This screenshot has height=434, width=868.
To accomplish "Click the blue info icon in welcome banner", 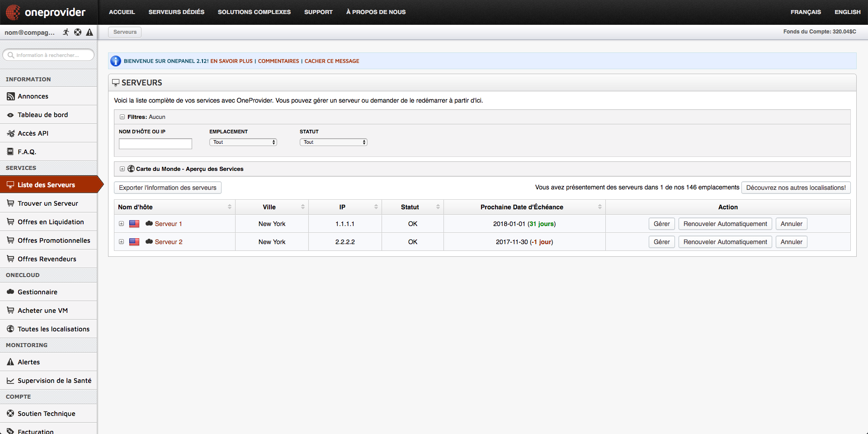I will tap(116, 61).
